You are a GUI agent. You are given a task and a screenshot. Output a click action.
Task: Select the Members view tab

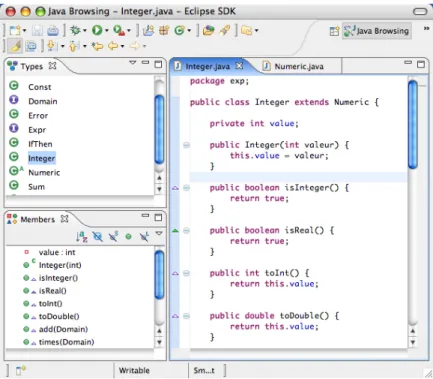(37, 219)
